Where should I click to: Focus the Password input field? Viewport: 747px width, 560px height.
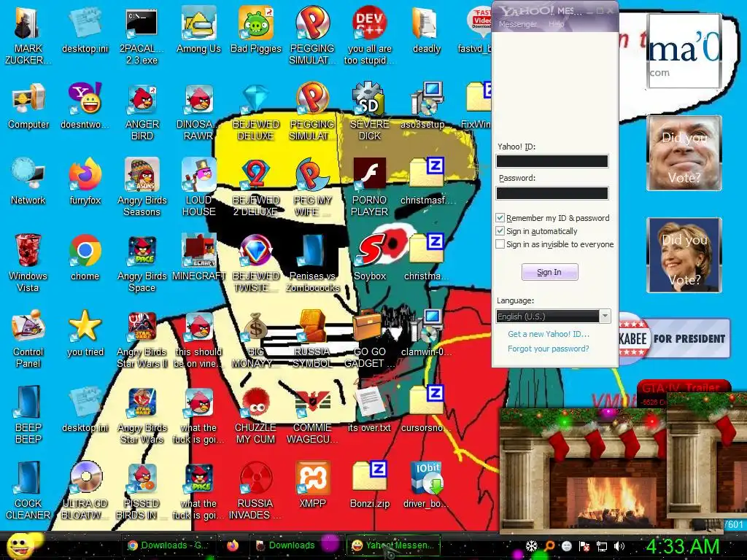click(552, 192)
